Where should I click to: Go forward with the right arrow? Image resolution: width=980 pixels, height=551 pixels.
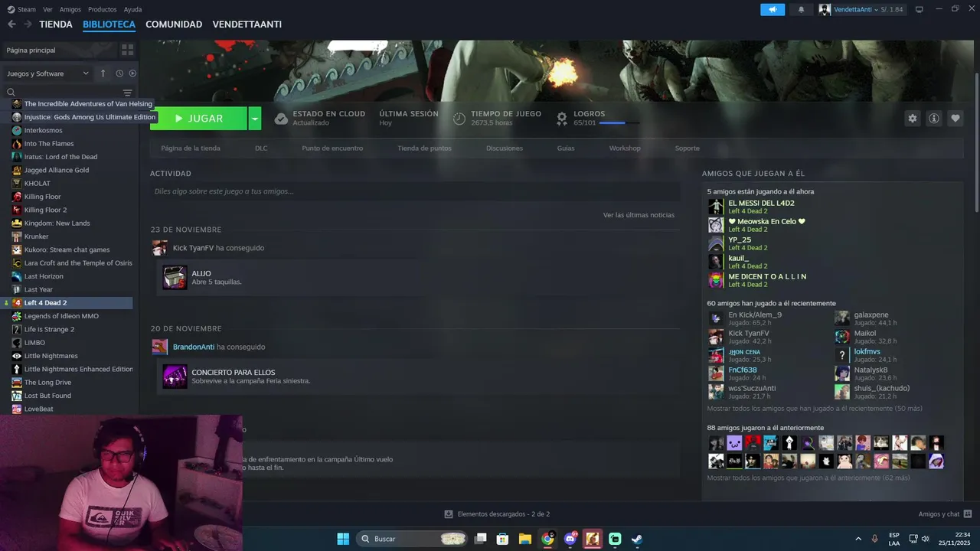pyautogui.click(x=28, y=24)
